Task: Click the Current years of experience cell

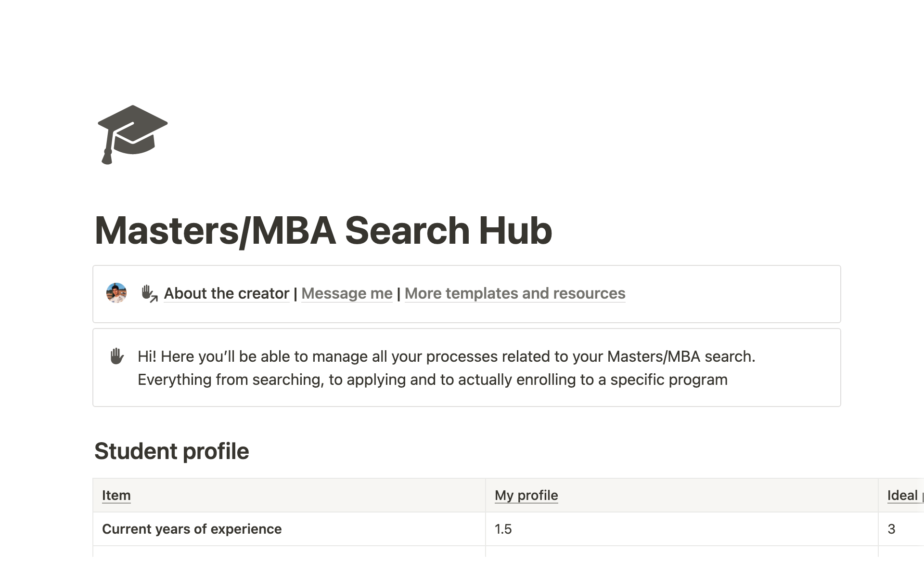Action: point(192,529)
